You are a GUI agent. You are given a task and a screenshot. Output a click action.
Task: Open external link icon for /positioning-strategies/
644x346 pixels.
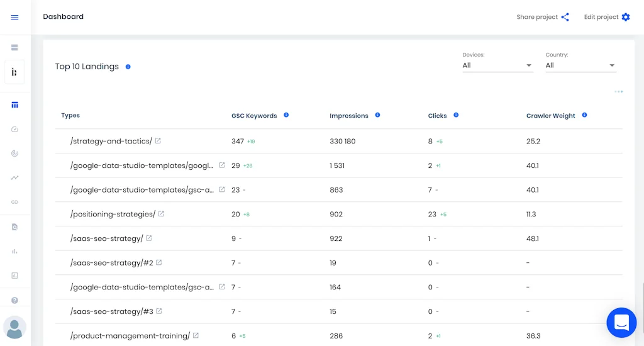click(161, 214)
